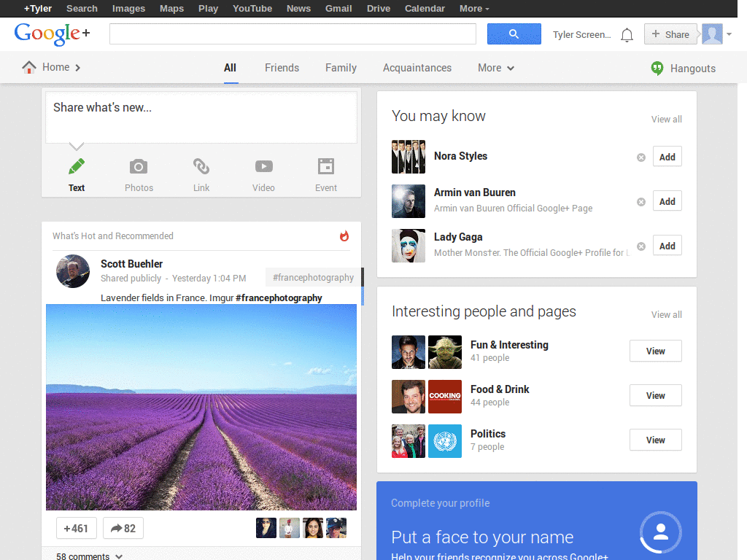Expand the 58 comments chevron
Viewport: 747px width, 560px height.
pyautogui.click(x=119, y=556)
